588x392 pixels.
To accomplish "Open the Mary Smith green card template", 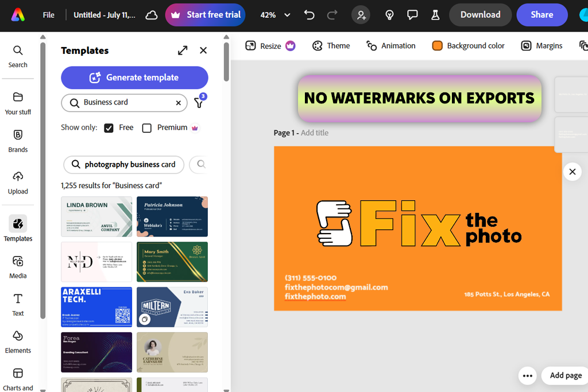I will coord(172,262).
